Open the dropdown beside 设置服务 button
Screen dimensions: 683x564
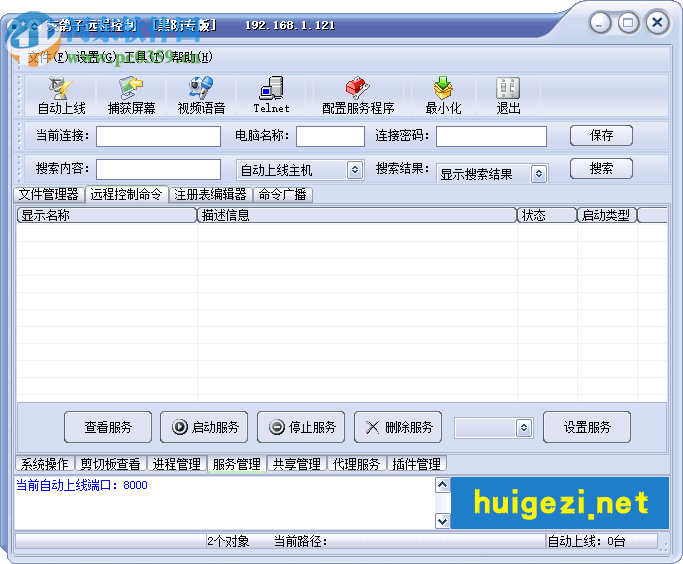click(524, 428)
